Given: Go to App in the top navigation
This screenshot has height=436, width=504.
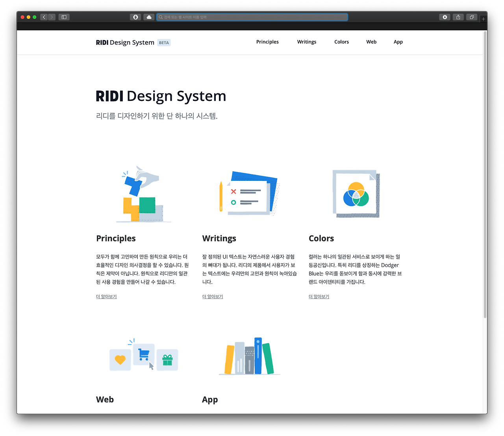Looking at the screenshot, I should pyautogui.click(x=398, y=42).
